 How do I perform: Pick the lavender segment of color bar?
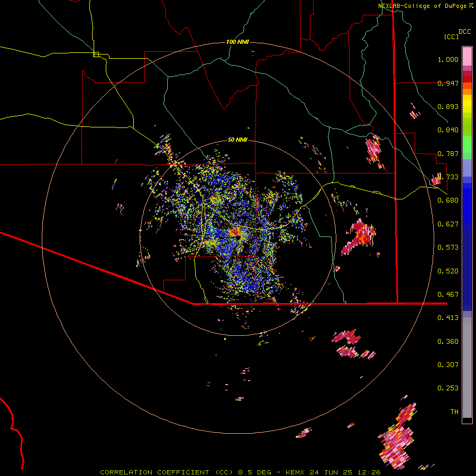467,168
